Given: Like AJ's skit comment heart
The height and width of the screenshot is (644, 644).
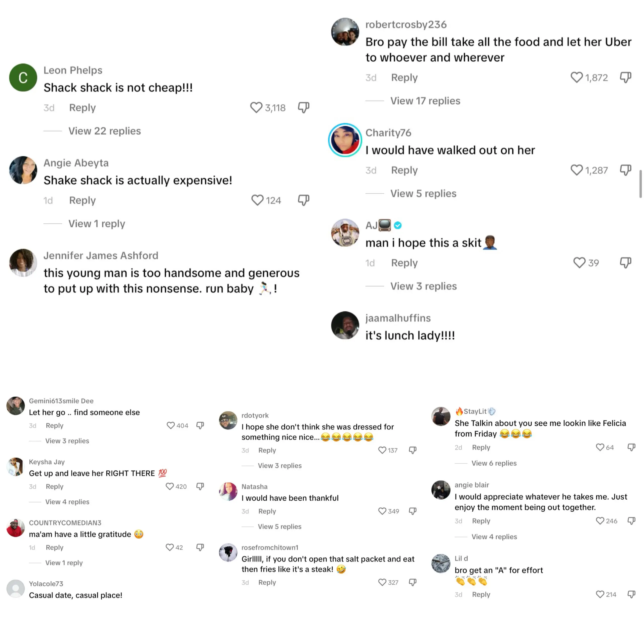Looking at the screenshot, I should click(x=579, y=263).
